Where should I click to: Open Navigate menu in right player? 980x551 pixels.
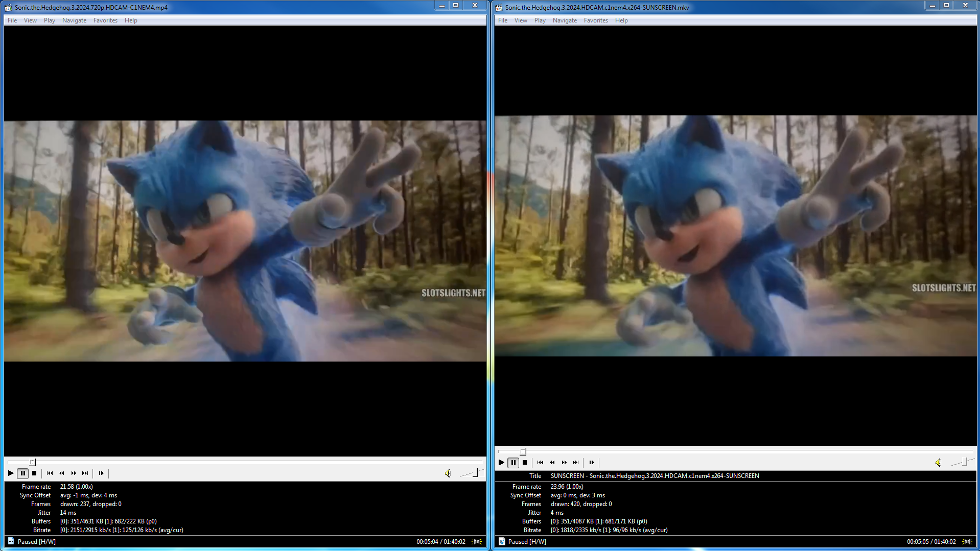point(565,20)
